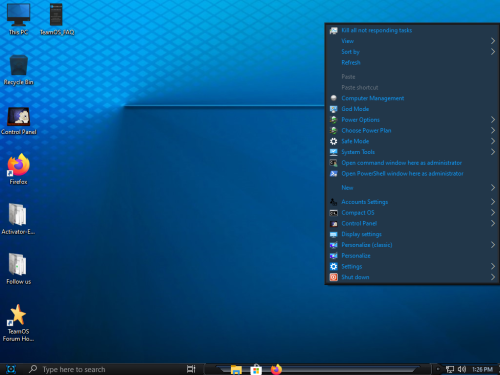This screenshot has height=375, width=500.
Task: Click the taskbar clock showing 1:26 PM
Action: (482, 369)
